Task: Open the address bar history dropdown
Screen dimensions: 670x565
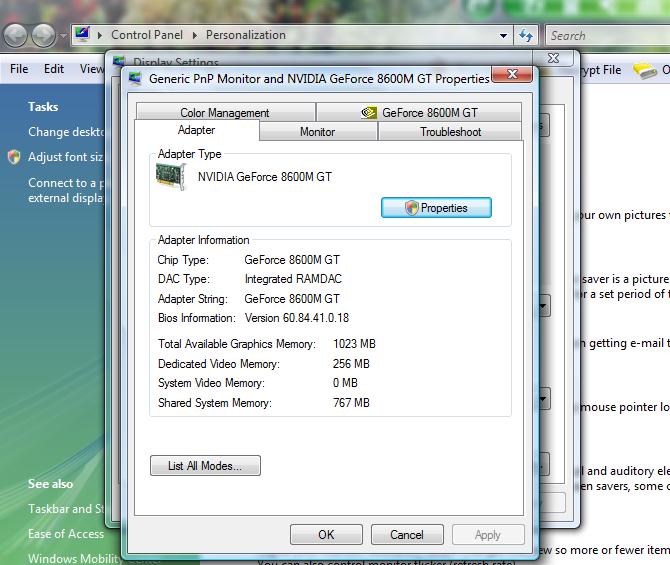Action: (504, 35)
